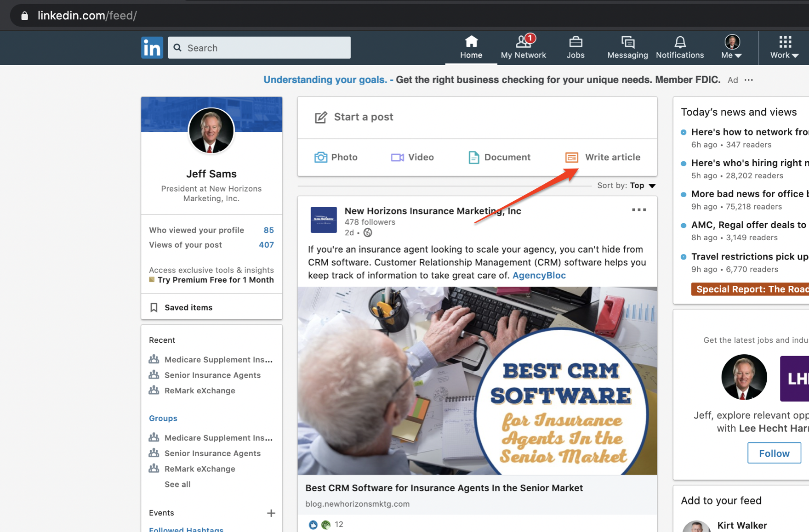Click the My Network notification badge
This screenshot has height=532, width=809.
coord(530,38)
